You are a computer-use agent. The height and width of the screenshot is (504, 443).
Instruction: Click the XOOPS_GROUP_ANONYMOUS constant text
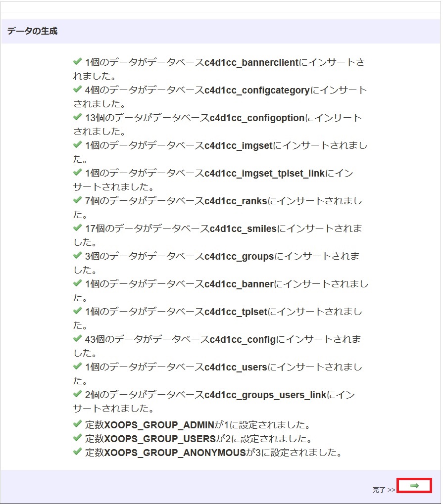coord(175,453)
